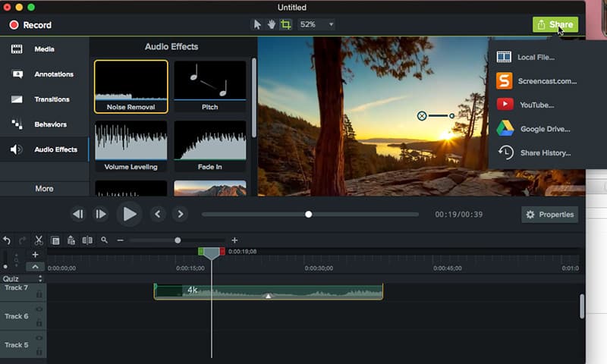
Task: Click the red YouTube icon
Action: pos(505,104)
